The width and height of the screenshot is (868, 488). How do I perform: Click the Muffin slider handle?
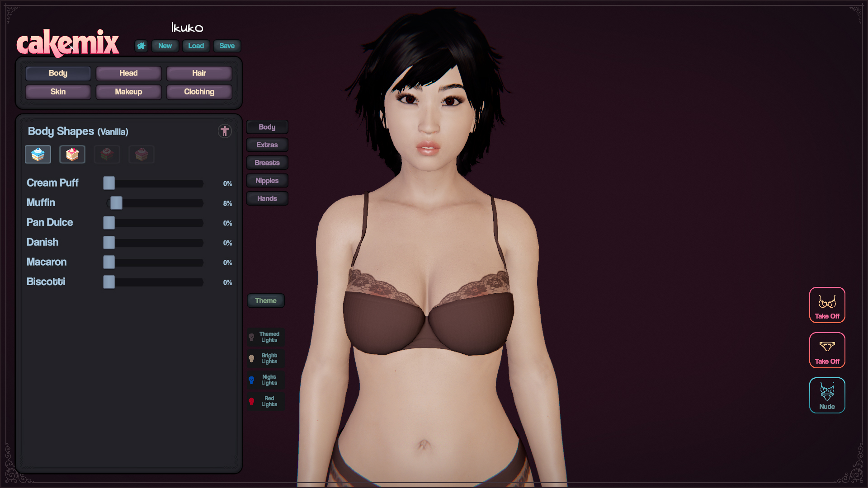click(x=116, y=203)
